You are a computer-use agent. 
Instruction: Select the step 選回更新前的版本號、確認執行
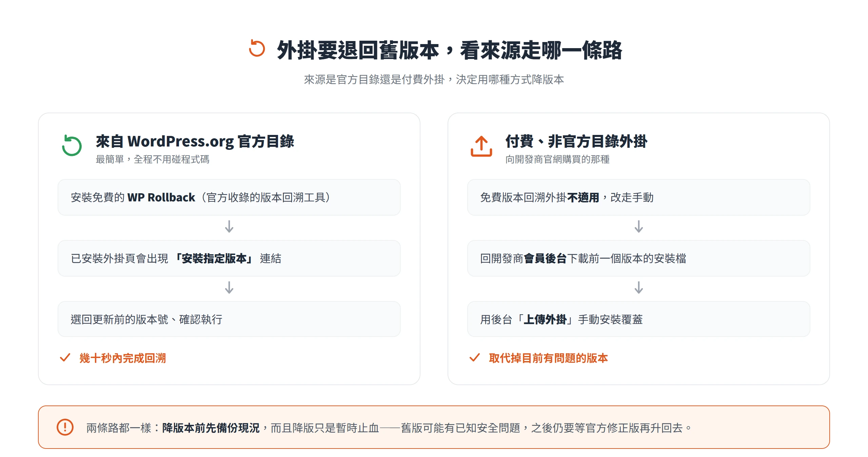pos(229,319)
